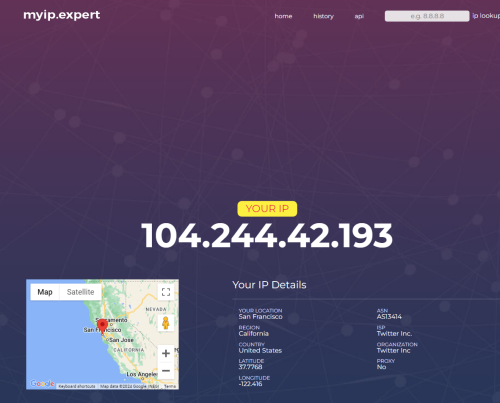This screenshot has height=403, width=500.
Task: Open map Keyboard shortcuts link
Action: click(77, 386)
